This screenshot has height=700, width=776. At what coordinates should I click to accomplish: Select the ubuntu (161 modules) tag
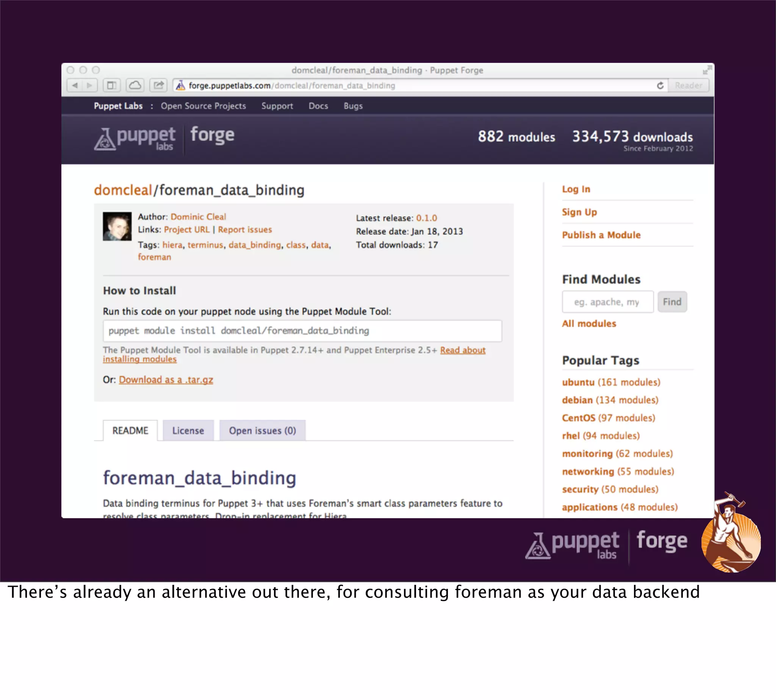tap(611, 382)
